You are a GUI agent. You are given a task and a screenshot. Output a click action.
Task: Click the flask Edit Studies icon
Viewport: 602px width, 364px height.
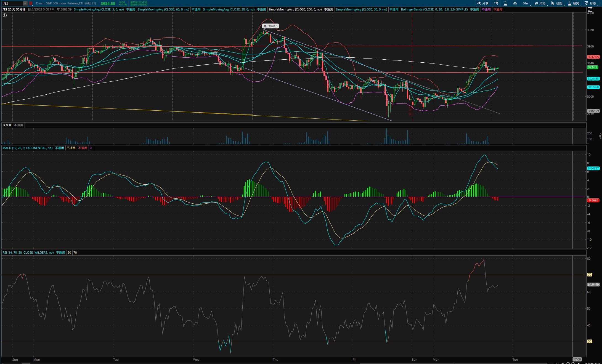tap(505, 3)
